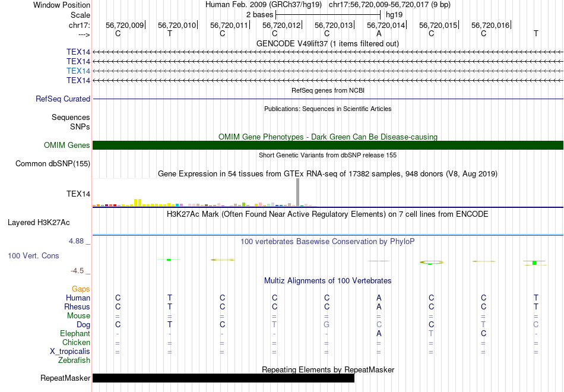Click the RepeatMasker track label
Screen dimensions: 564x392
[x=65, y=378]
